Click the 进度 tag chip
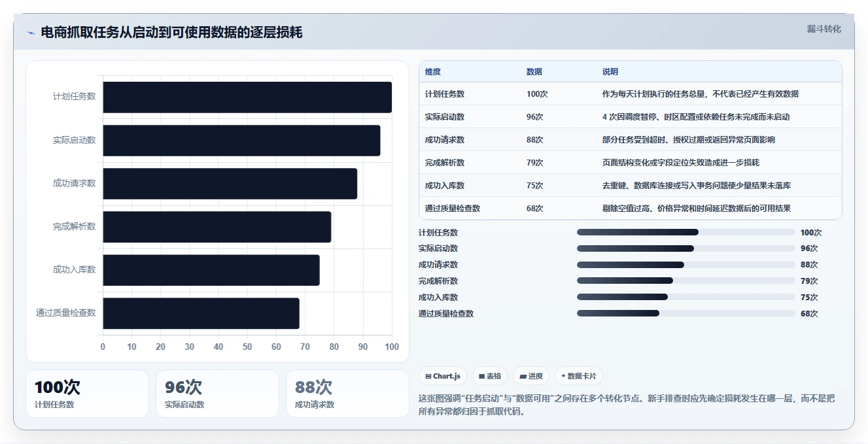The height and width of the screenshot is (444, 868). 531,376
